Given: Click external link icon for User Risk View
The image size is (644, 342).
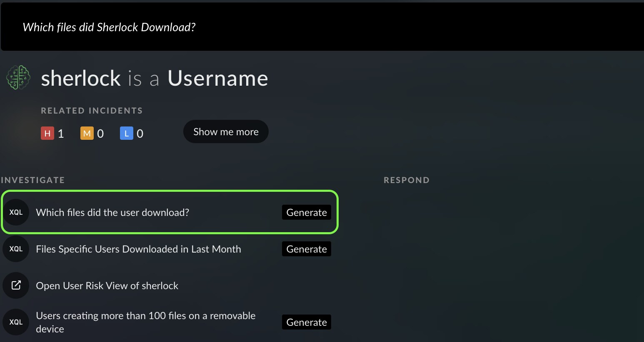Looking at the screenshot, I should point(16,285).
